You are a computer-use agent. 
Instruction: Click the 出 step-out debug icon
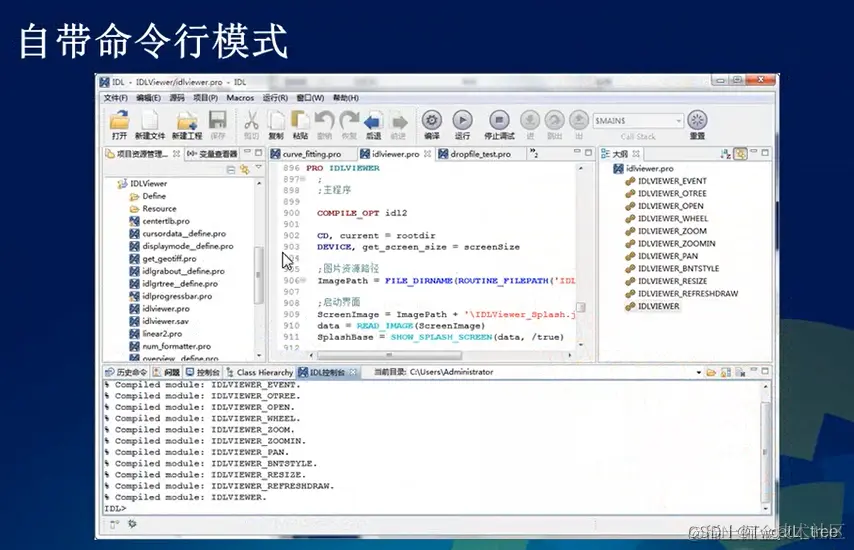point(578,120)
